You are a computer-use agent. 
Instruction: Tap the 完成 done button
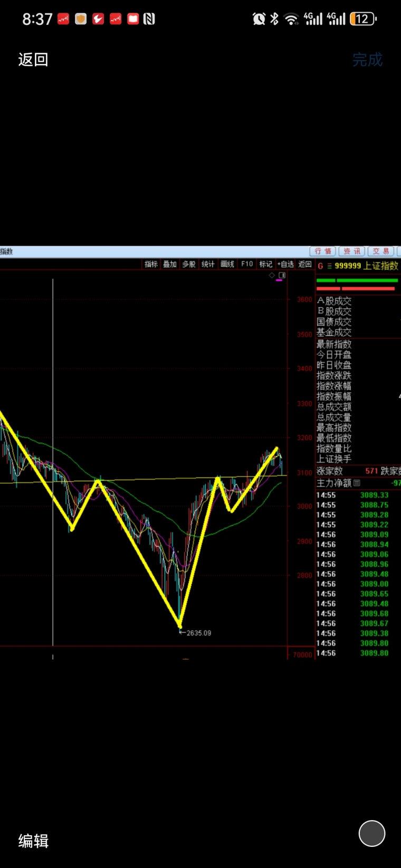tap(367, 60)
